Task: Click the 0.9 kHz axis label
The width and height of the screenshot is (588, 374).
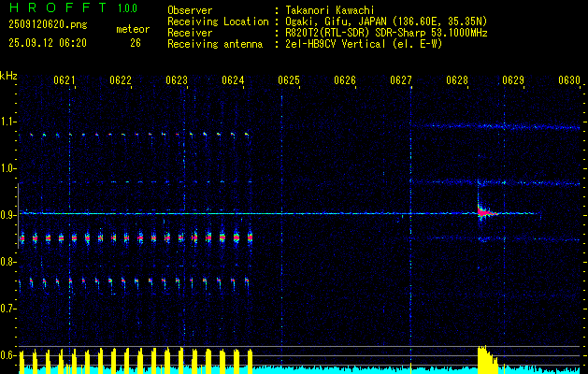Action: click(7, 215)
